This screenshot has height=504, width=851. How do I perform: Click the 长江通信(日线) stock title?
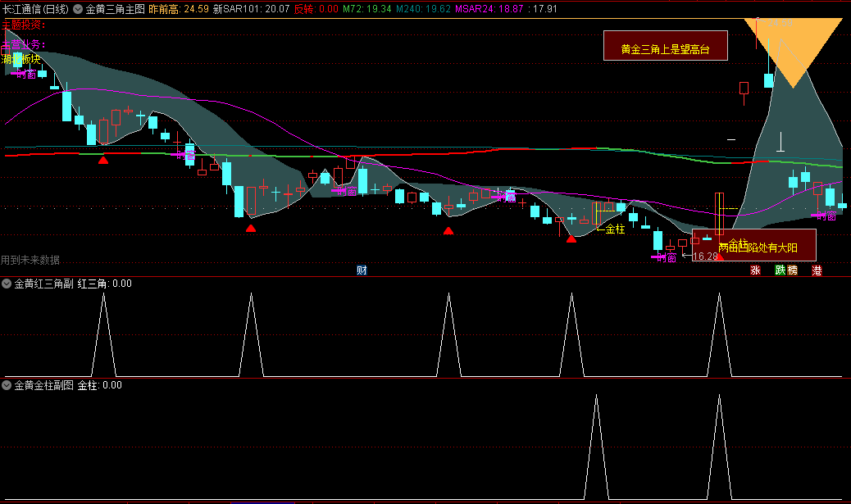(35, 9)
